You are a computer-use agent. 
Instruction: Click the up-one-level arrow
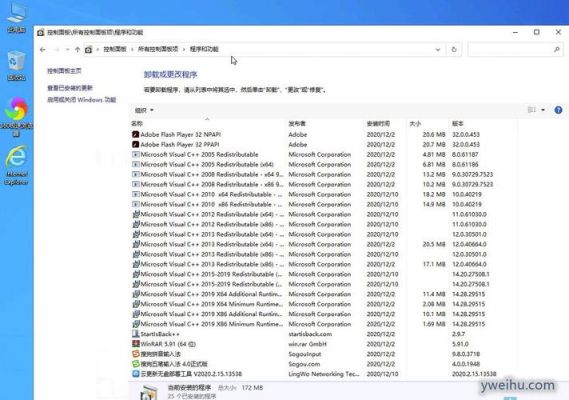77,49
